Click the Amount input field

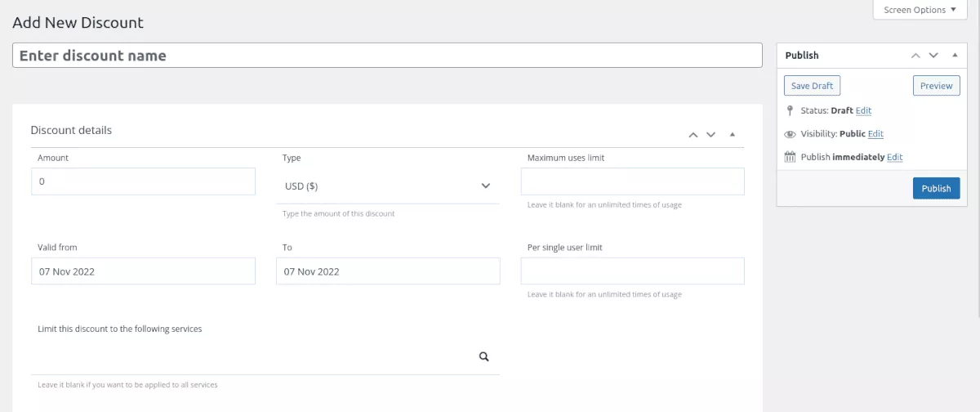[144, 181]
